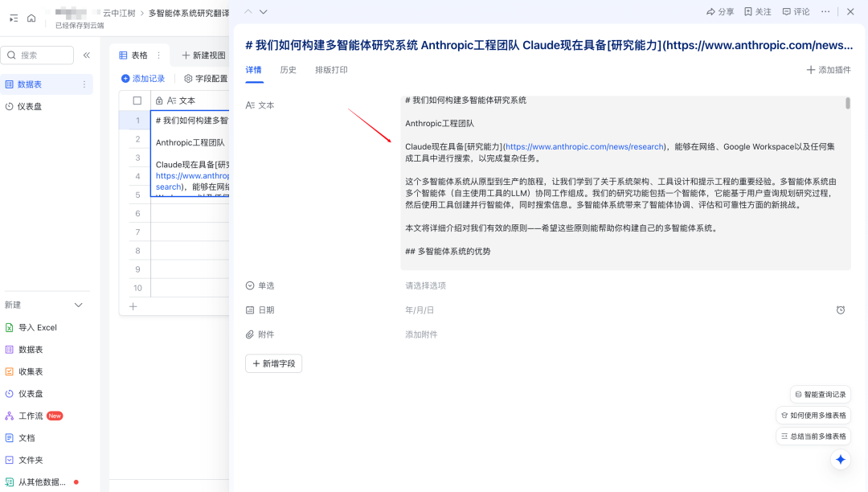The height and width of the screenshot is (492, 868).
Task: Click 关注 button
Action: pyautogui.click(x=758, y=11)
